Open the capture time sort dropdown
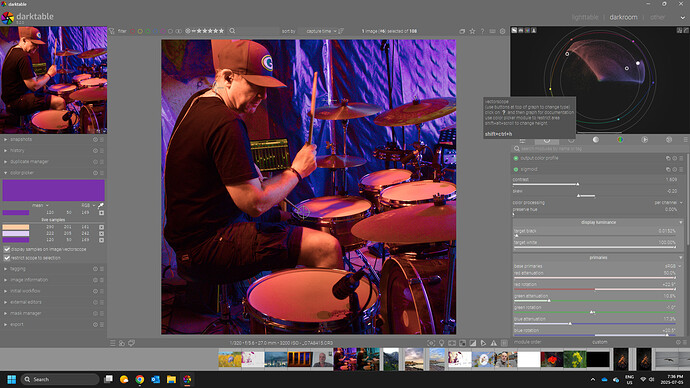 (321, 31)
